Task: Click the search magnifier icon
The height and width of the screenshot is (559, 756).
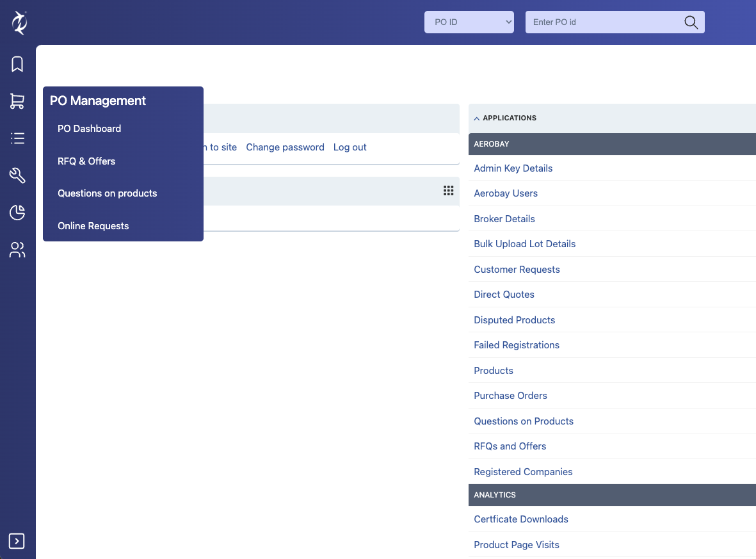Action: (690, 22)
